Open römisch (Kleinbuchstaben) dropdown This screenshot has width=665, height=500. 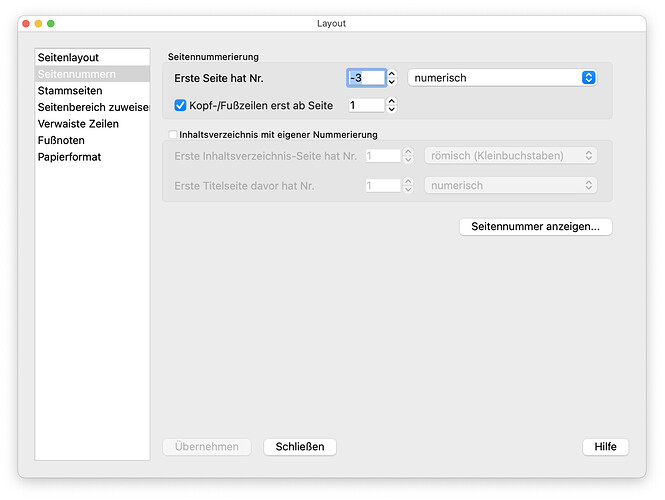511,156
